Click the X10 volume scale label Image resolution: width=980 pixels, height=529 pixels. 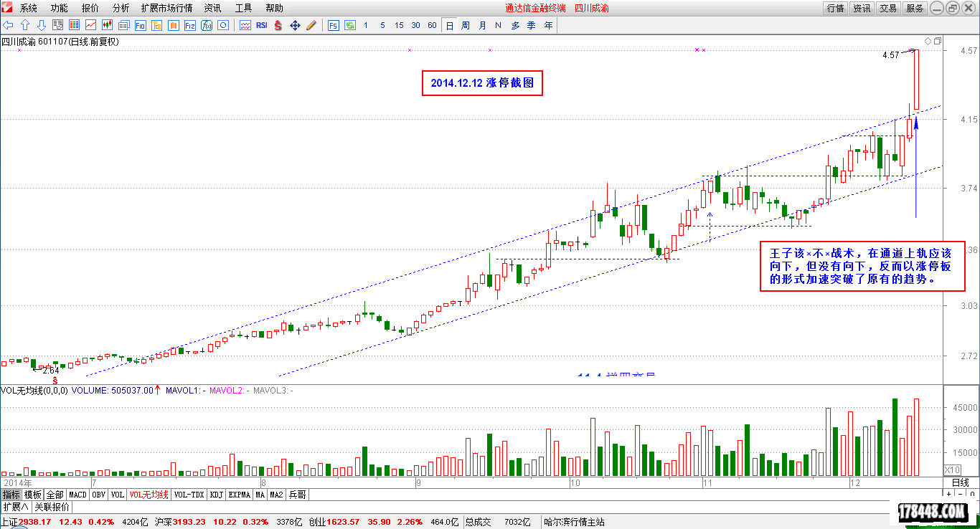coord(952,470)
